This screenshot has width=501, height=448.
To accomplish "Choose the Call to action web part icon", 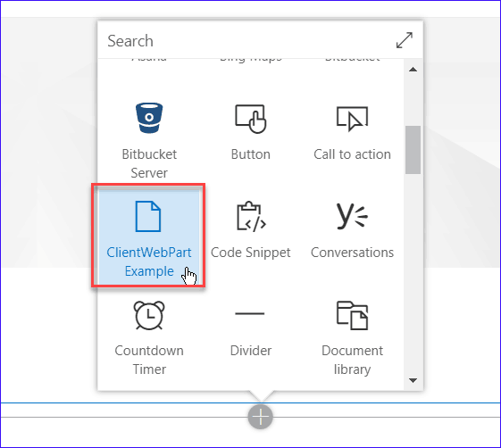I will (352, 119).
